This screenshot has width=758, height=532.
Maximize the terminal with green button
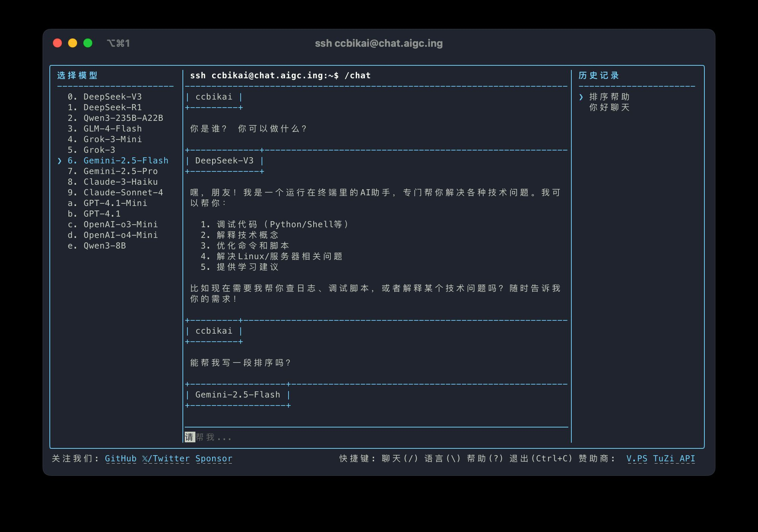(88, 43)
